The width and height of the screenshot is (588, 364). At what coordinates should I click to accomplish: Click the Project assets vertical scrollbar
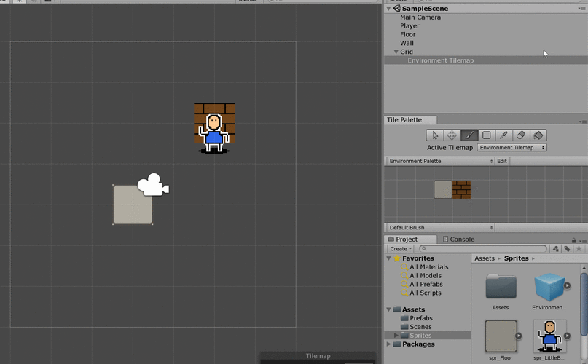pos(584,304)
